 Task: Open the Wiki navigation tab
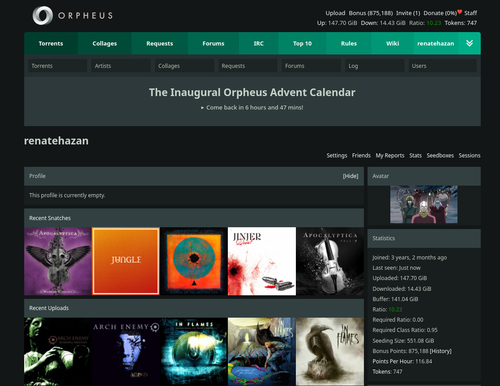(392, 43)
